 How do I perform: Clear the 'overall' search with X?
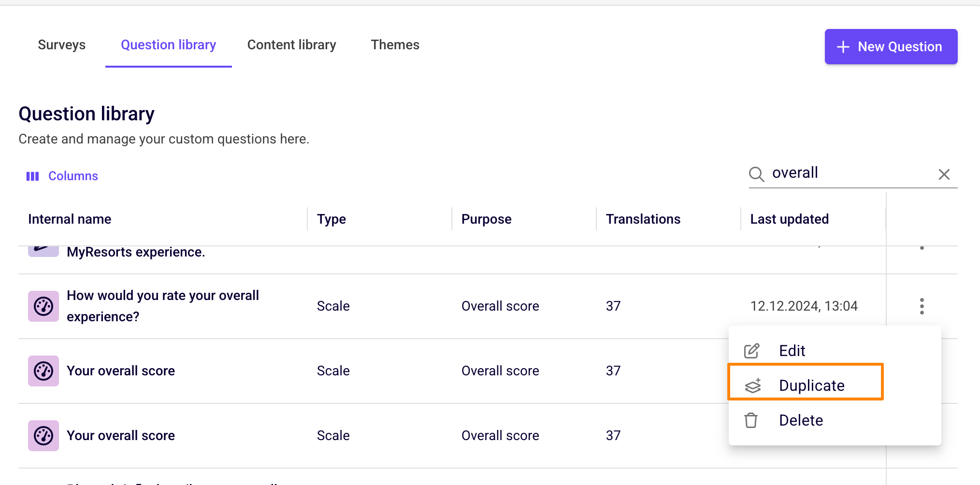944,174
